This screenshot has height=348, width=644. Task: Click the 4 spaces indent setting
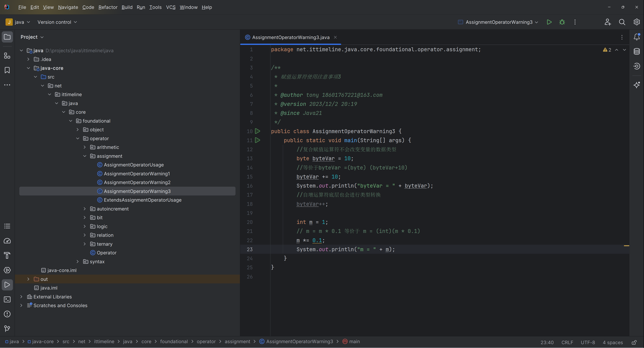(612, 342)
